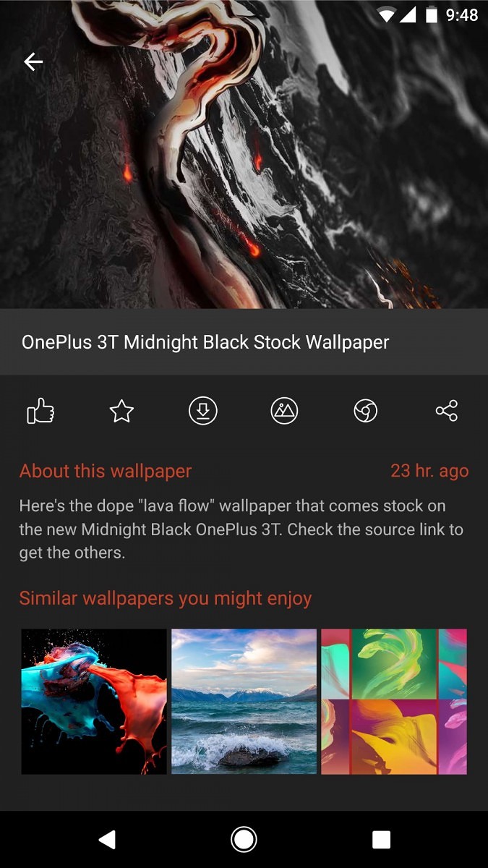
Task: Tap Android back navigation button
Action: point(107,839)
